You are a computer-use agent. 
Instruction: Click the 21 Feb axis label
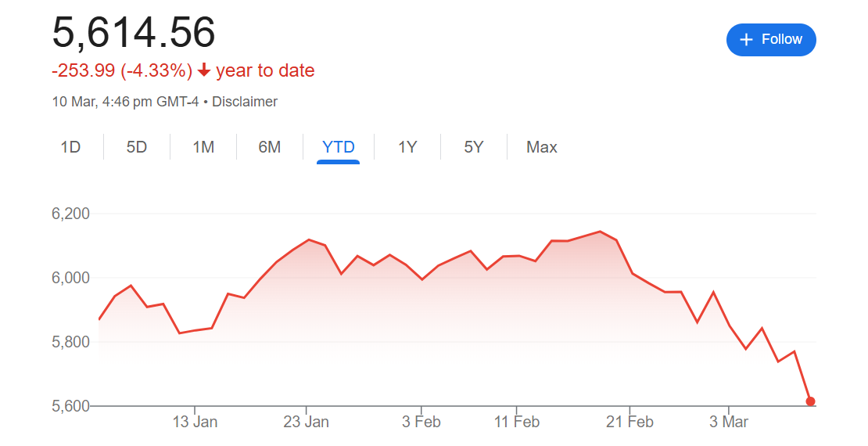629,423
